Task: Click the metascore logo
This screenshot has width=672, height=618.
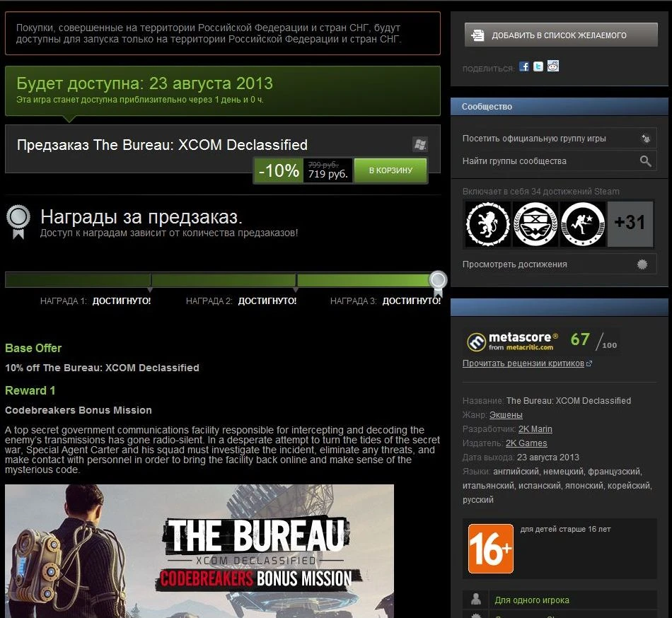Action: click(513, 342)
